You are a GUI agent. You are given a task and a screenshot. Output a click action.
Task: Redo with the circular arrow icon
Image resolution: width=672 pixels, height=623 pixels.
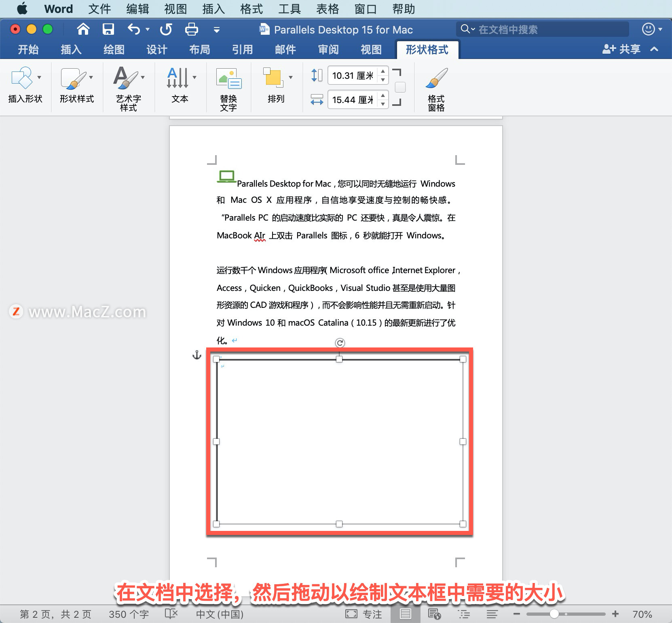coord(166,29)
